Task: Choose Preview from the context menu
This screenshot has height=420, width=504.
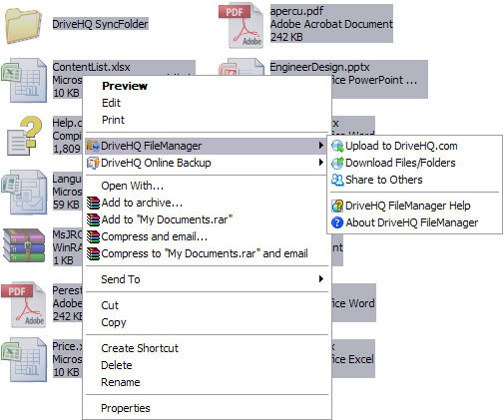Action: click(x=125, y=86)
